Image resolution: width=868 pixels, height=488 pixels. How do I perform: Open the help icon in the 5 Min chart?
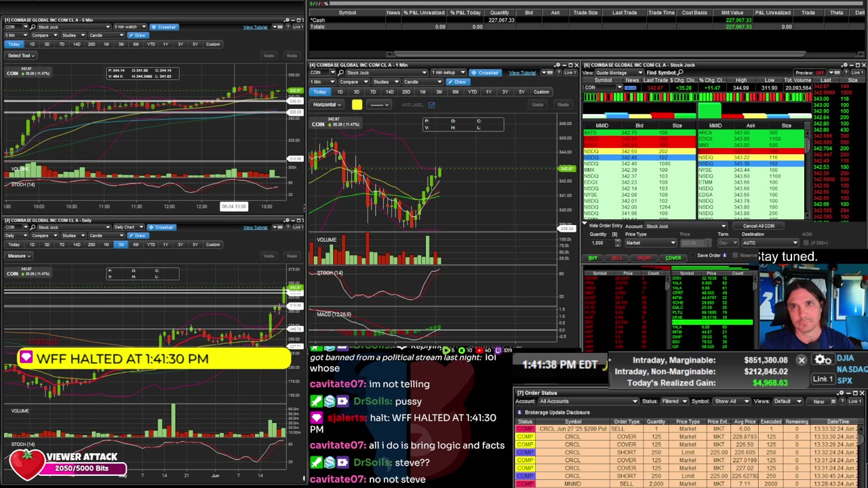[289, 27]
